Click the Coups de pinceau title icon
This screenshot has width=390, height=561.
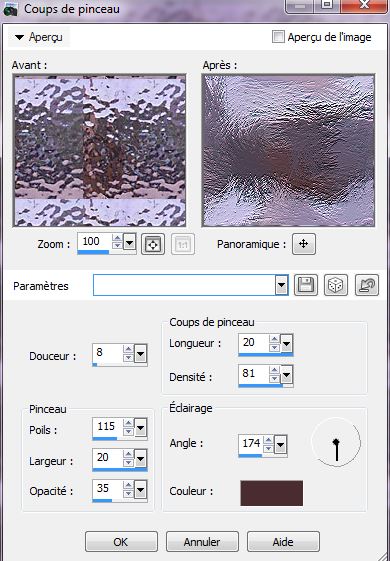(11, 9)
